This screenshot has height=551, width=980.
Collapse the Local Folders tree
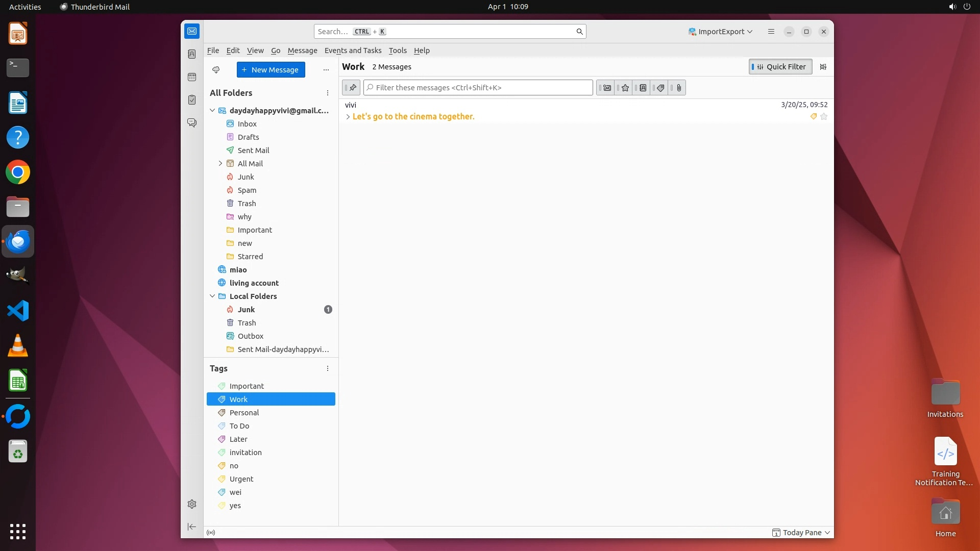tap(212, 296)
